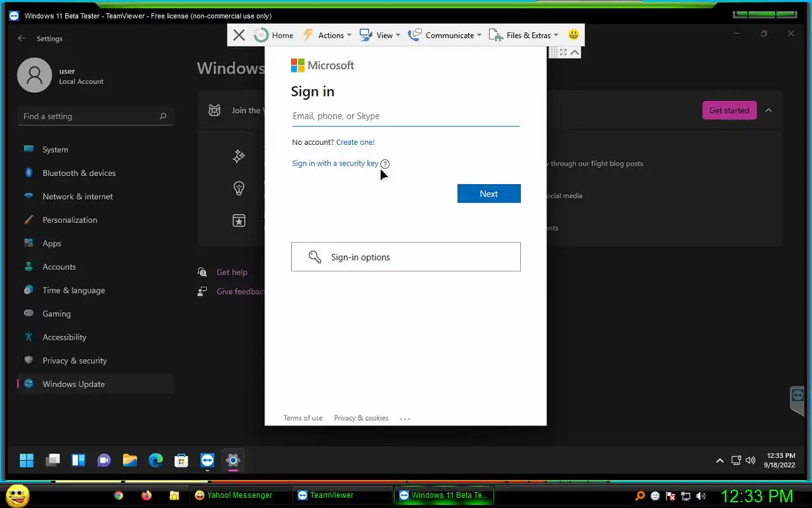Open Personalization settings
Image resolution: width=812 pixels, height=508 pixels.
pos(95,220)
